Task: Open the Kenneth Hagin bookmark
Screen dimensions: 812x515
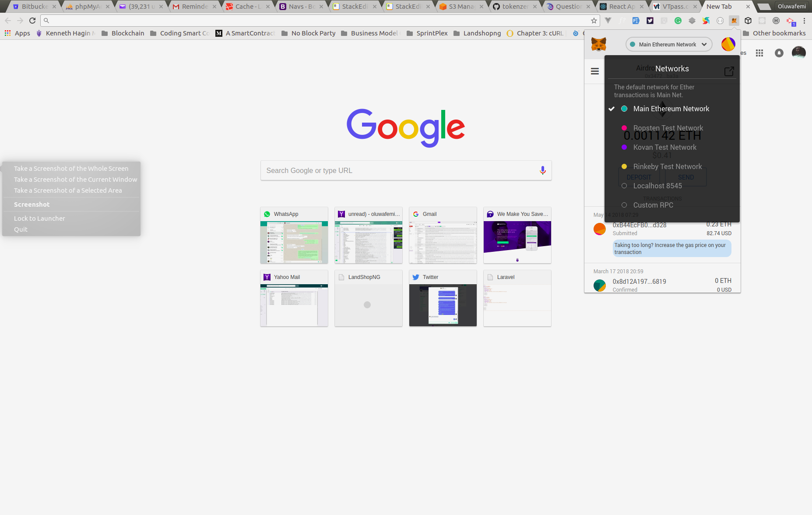Action: pyautogui.click(x=65, y=33)
